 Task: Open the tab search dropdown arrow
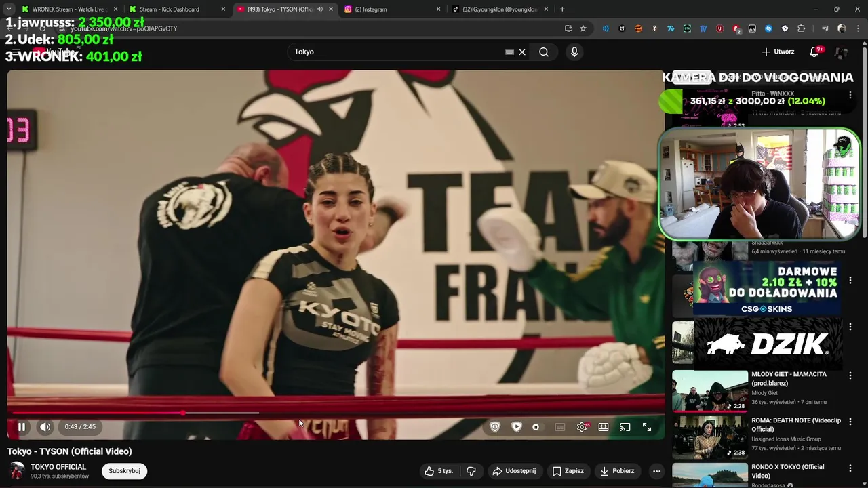click(x=8, y=9)
